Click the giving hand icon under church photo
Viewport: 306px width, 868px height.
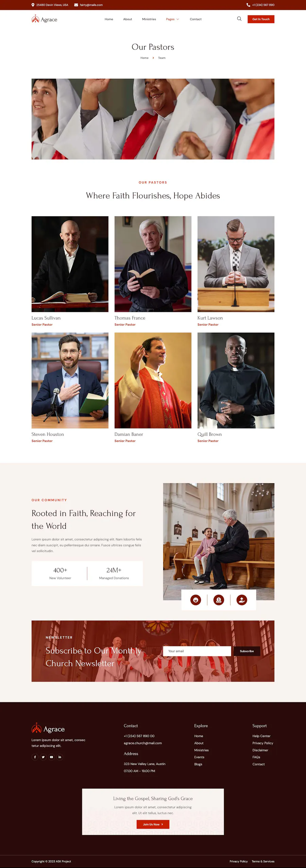click(242, 600)
